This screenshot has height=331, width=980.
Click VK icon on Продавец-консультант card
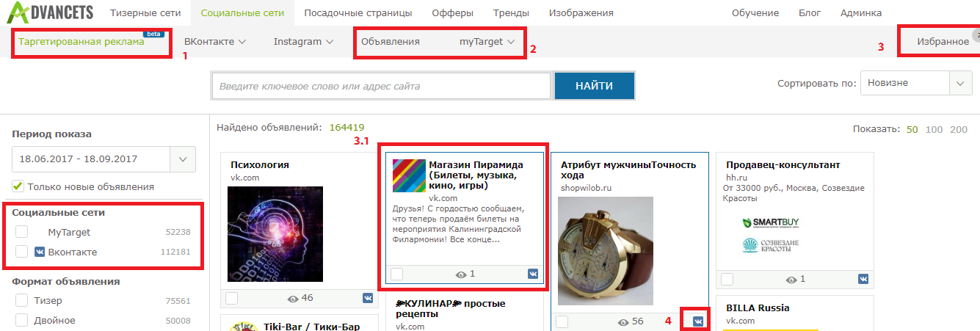pyautogui.click(x=863, y=279)
